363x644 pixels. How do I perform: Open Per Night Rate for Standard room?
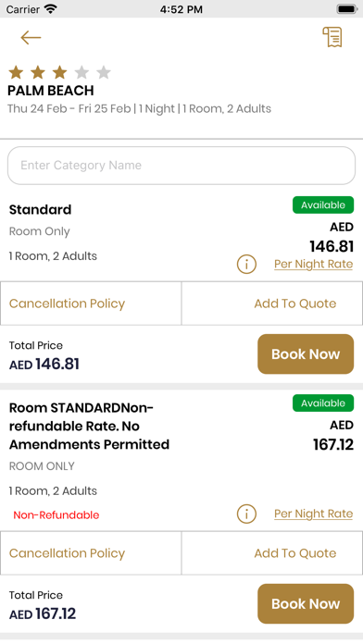pos(313,264)
